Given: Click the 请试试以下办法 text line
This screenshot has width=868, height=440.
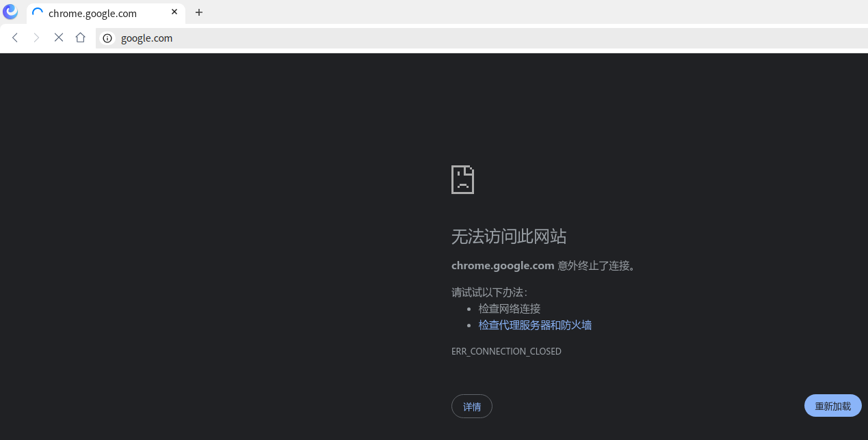Looking at the screenshot, I should (490, 292).
